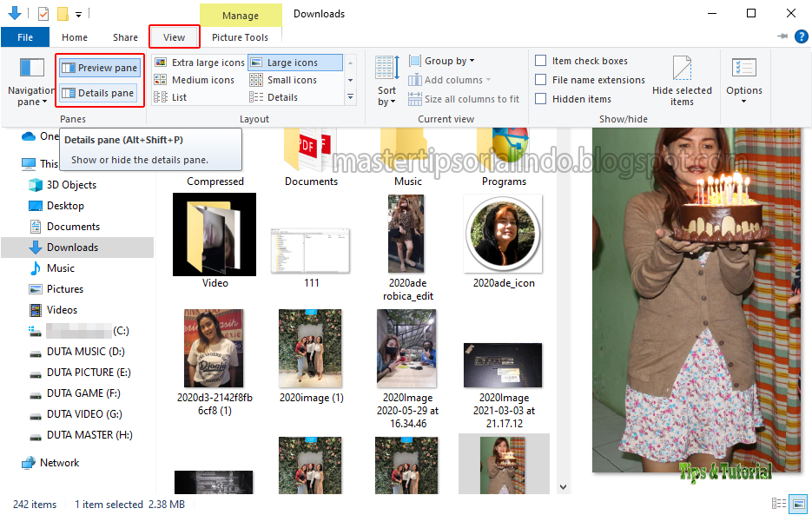The image size is (812, 515).
Task: Switch to the Home ribbon tab
Action: click(74, 37)
